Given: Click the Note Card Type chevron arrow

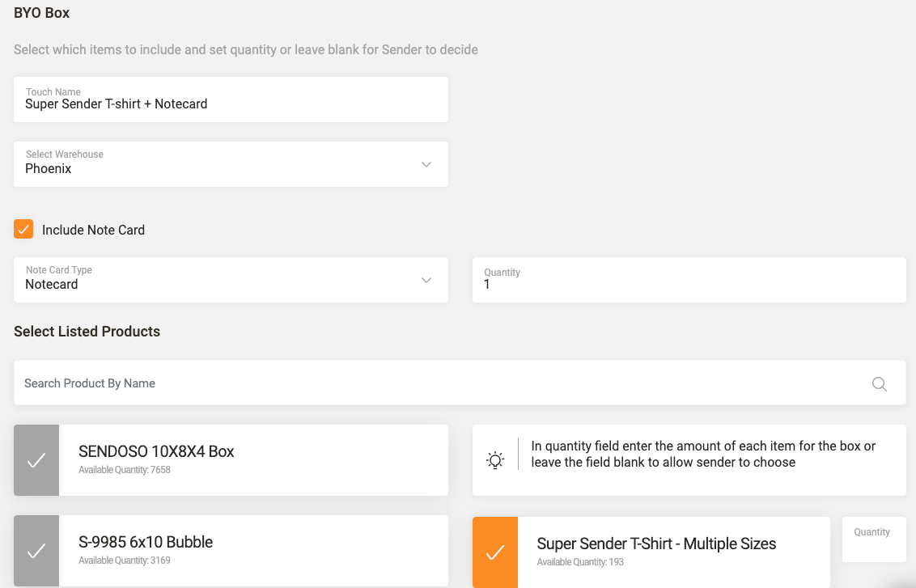Looking at the screenshot, I should (x=426, y=281).
